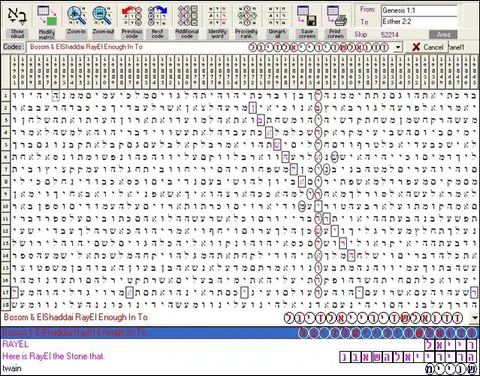
Task: Click the Hebrew letter boxes beside RAYEL
Action: (450, 345)
